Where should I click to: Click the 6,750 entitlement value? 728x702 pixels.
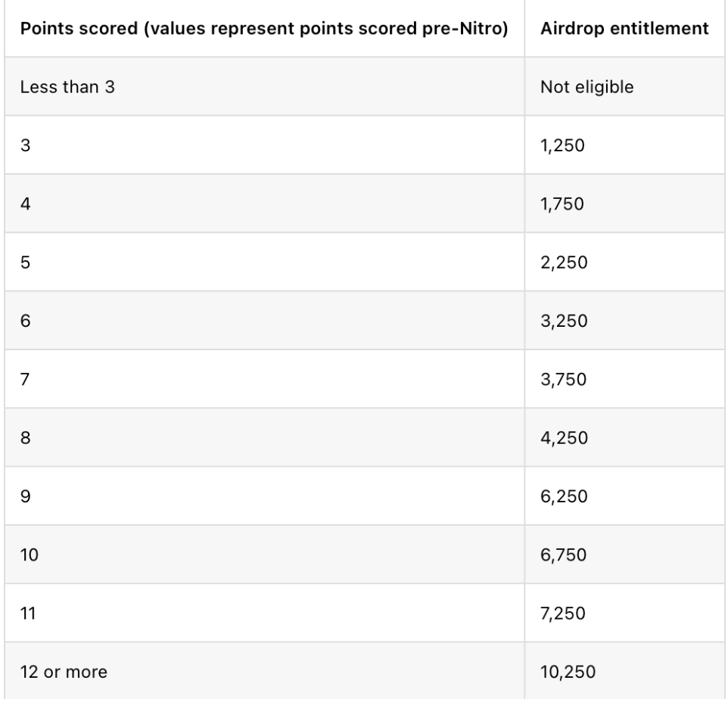565,554
